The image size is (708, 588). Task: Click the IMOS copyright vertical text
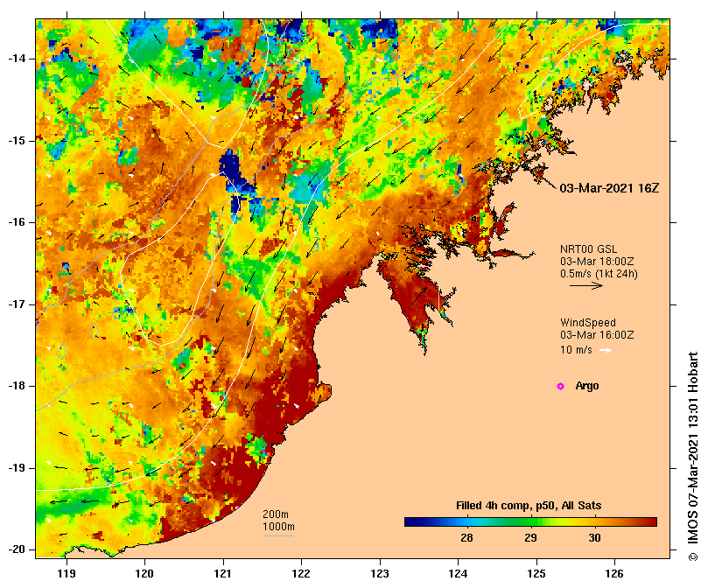click(693, 456)
